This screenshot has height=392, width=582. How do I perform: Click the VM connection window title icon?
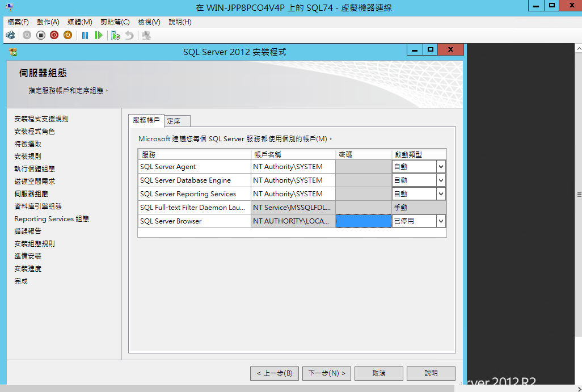[9, 7]
